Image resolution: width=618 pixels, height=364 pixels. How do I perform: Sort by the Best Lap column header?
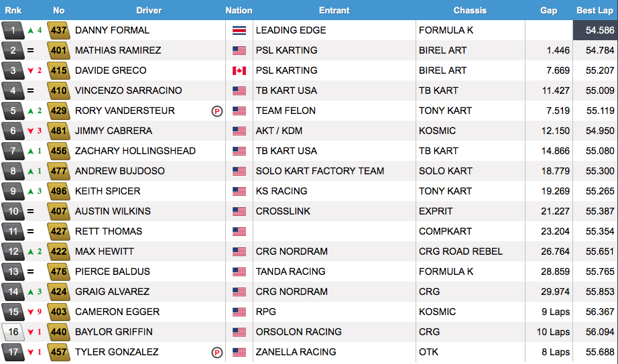(x=595, y=10)
